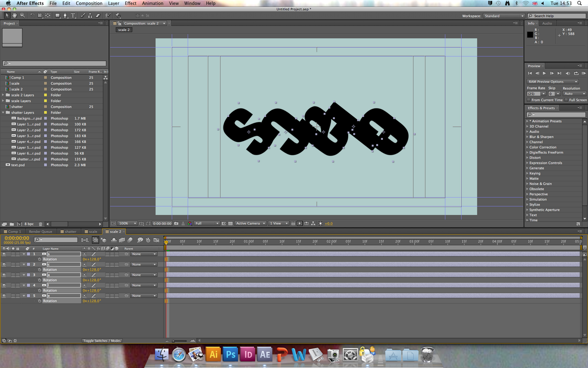The width and height of the screenshot is (588, 368).
Task: Select the Pan Behind tool
Action: (48, 15)
